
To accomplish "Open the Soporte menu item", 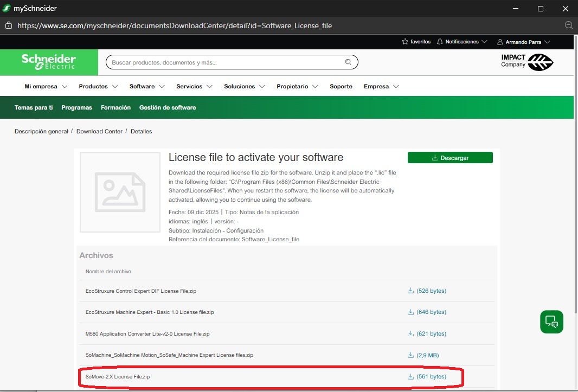I will pos(341,86).
